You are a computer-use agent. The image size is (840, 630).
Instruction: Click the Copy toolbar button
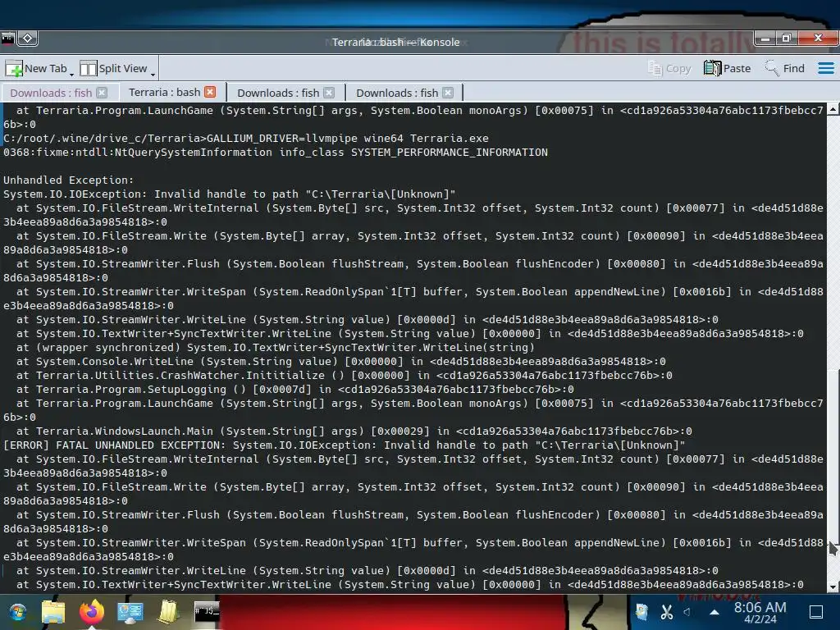669,69
